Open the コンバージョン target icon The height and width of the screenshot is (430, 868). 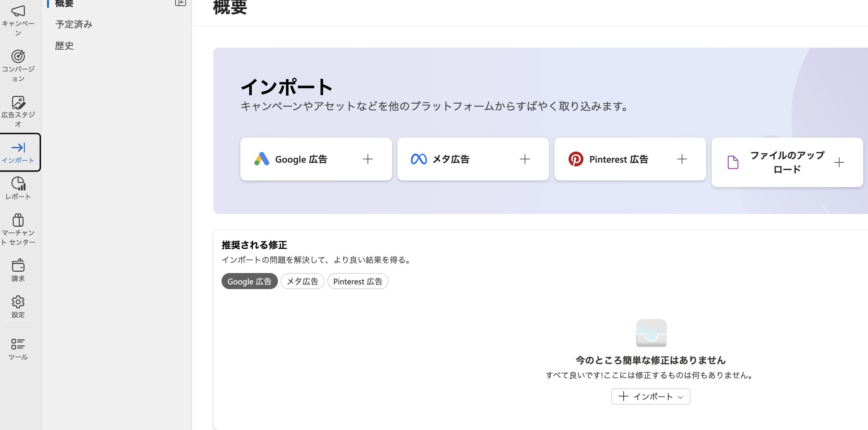click(x=18, y=57)
